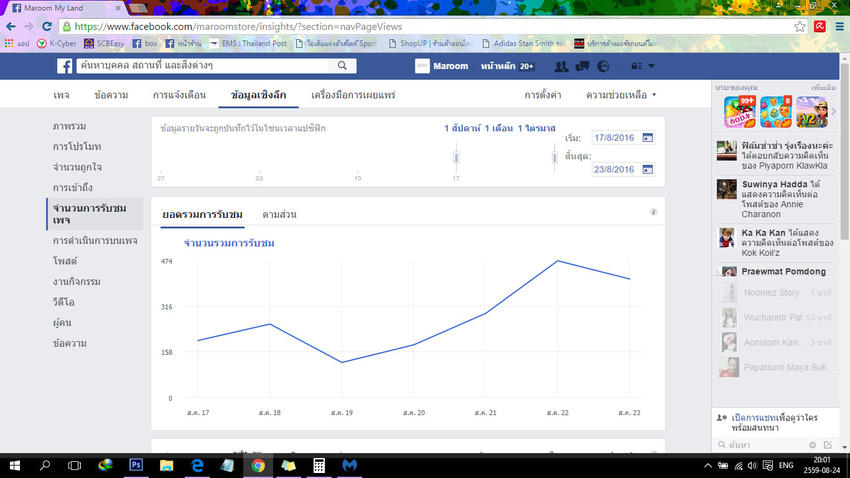Image resolution: width=850 pixels, height=478 pixels.
Task: Click the search magnifier in Facebook bar
Action: (x=342, y=66)
